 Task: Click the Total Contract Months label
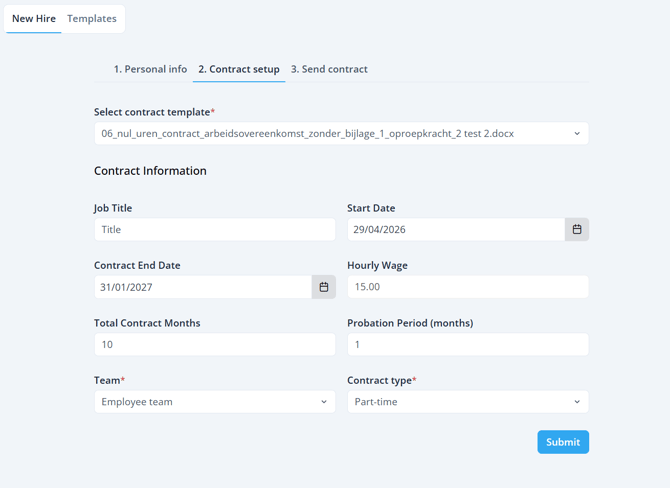coord(147,323)
